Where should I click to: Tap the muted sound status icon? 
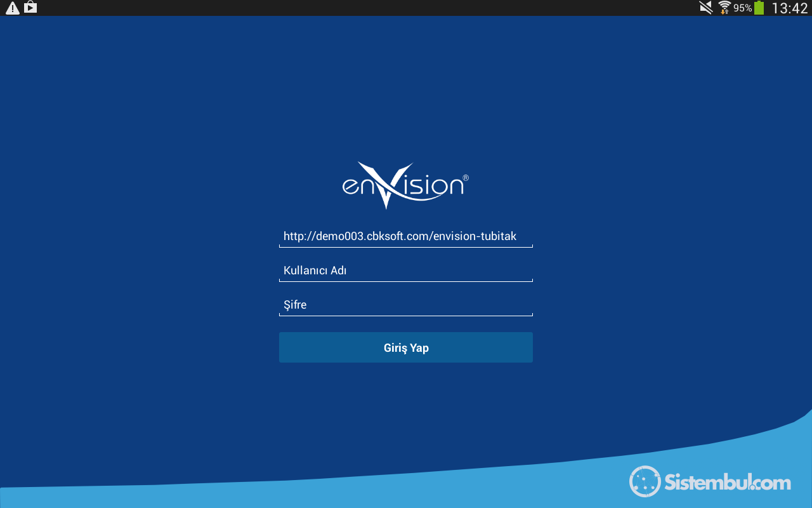click(x=706, y=8)
